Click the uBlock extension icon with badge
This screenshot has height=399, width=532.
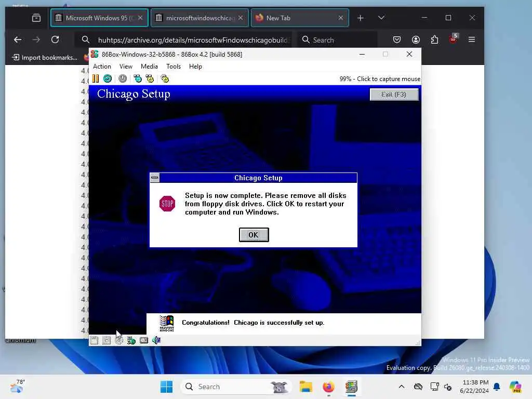pos(453,39)
